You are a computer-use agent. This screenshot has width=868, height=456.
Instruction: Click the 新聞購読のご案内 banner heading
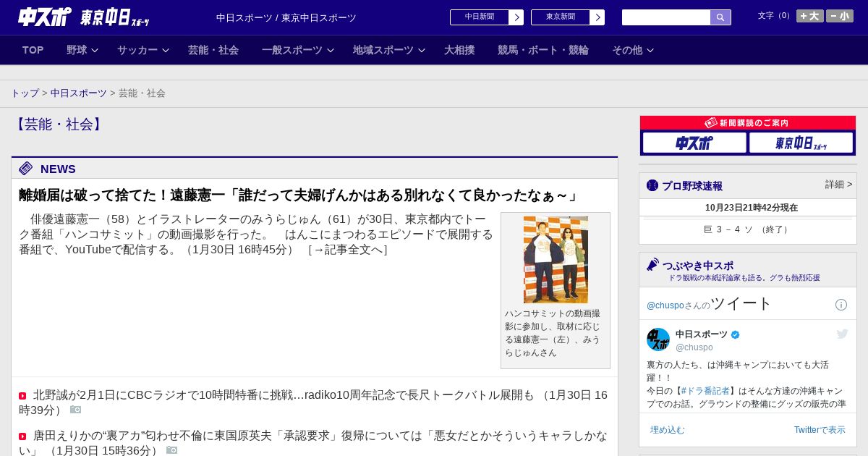(747, 123)
